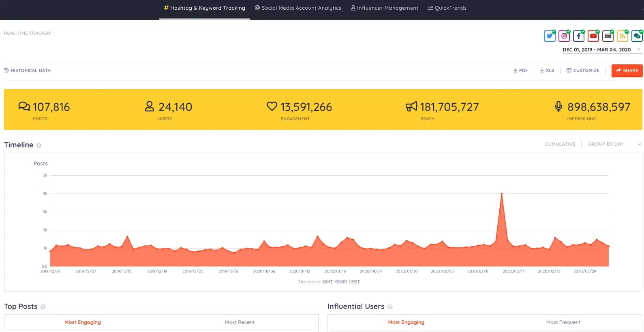Download the report as PDF
This screenshot has width=644, height=332.
tap(520, 70)
